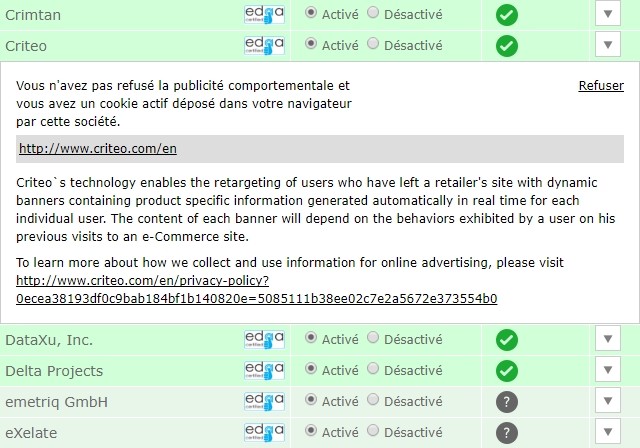Click the green checkmark status for DataXu, Inc.

coord(507,340)
